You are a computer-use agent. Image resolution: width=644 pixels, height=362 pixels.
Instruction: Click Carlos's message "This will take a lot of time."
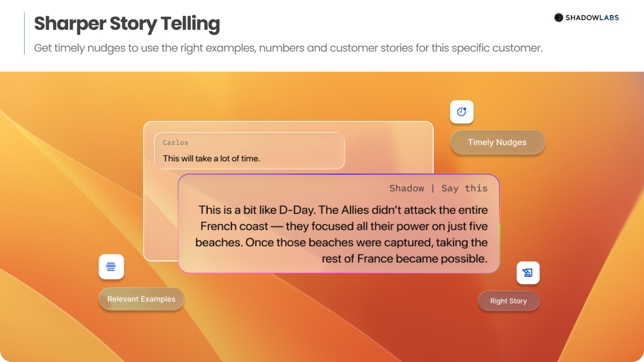click(211, 158)
